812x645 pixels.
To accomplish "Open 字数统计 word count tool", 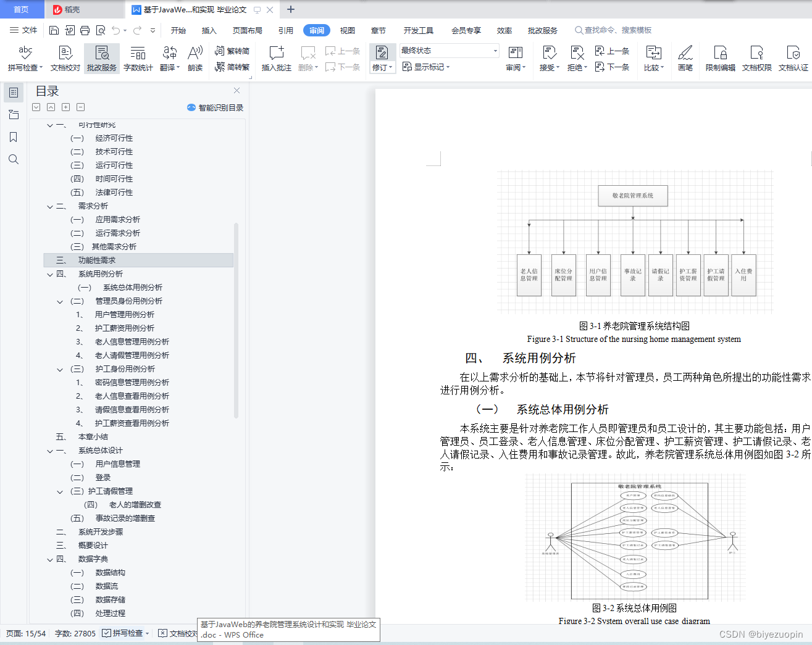I will 137,59.
